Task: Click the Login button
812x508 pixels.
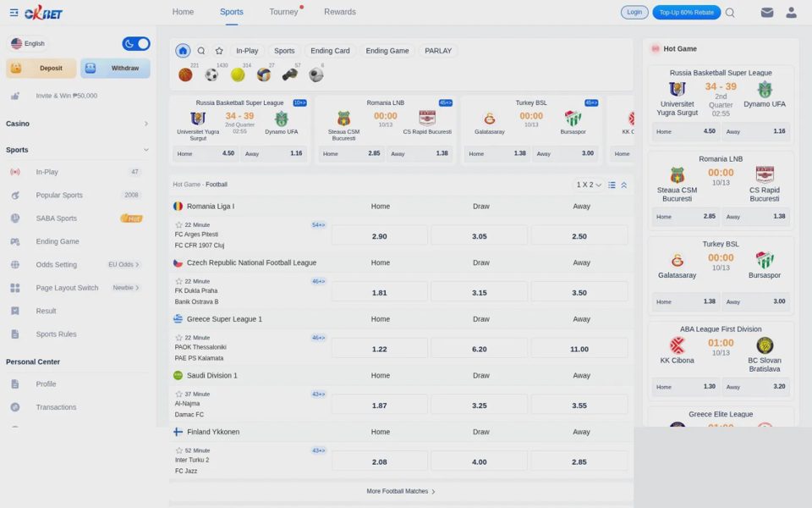Action: [x=634, y=13]
